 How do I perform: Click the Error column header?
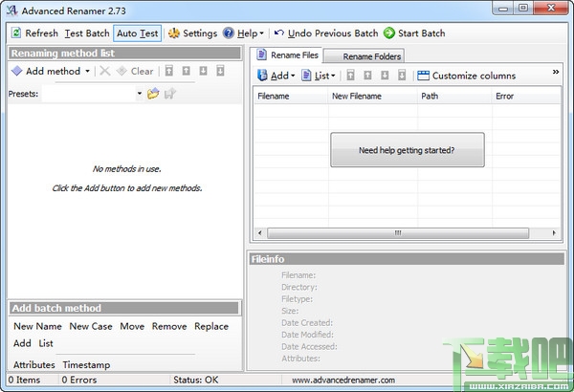(526, 97)
